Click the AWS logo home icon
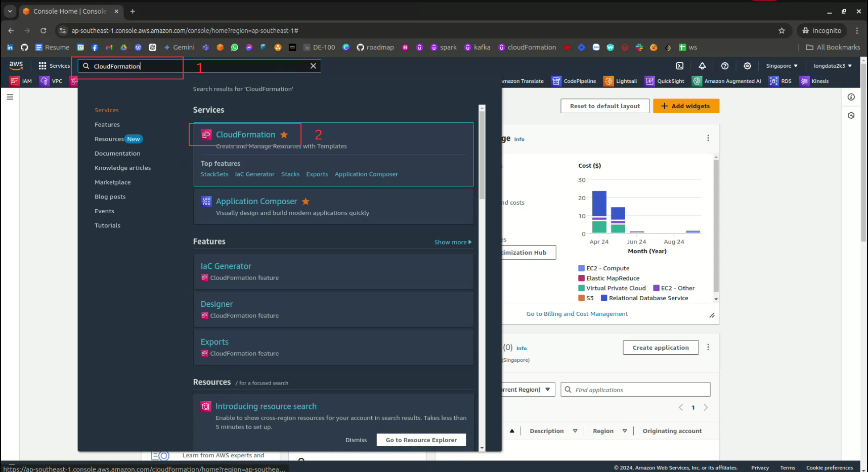The image size is (868, 472). pos(16,65)
